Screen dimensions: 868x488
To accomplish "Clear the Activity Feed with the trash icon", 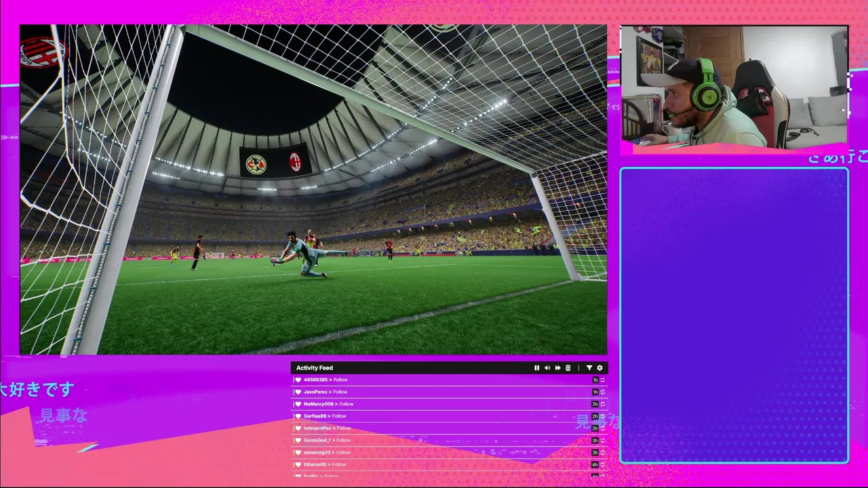I will [x=568, y=368].
